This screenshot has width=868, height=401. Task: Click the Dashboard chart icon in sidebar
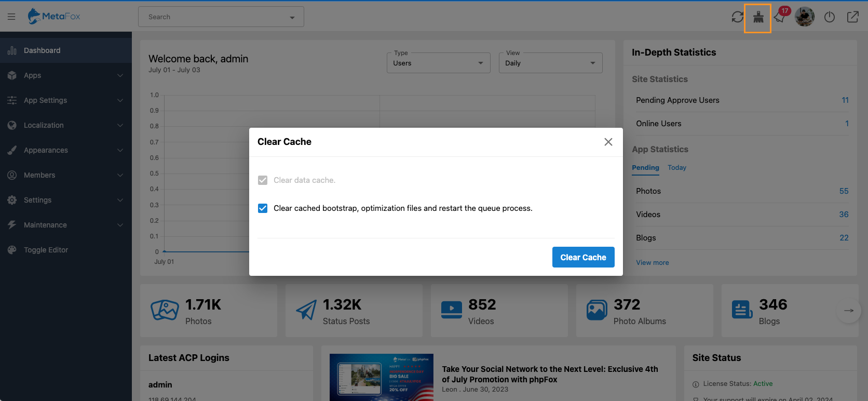(12, 50)
